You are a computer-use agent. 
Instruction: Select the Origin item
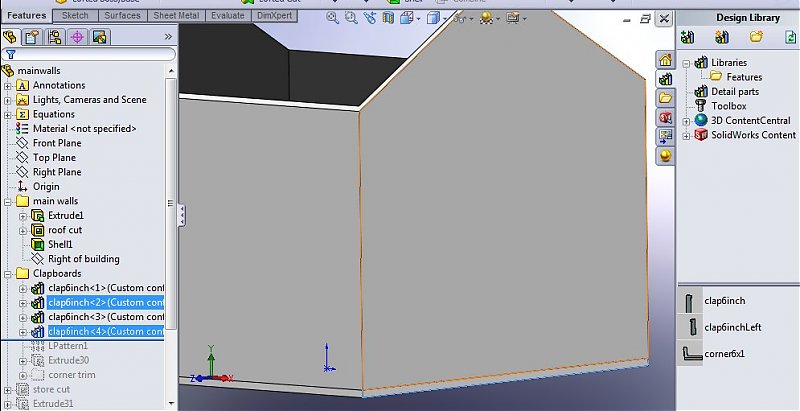tap(46, 187)
